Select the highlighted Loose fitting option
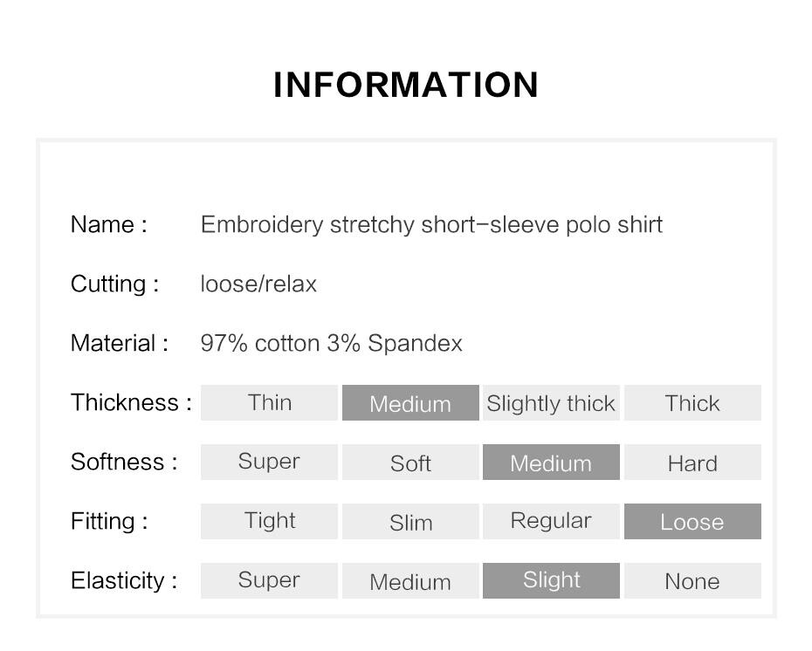This screenshot has width=812, height=651. (692, 521)
